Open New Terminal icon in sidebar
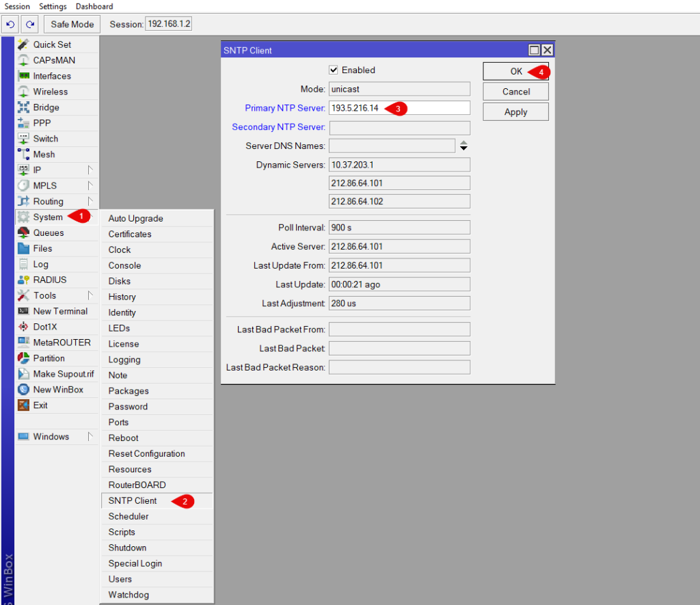The width and height of the screenshot is (700, 605). coord(23,311)
